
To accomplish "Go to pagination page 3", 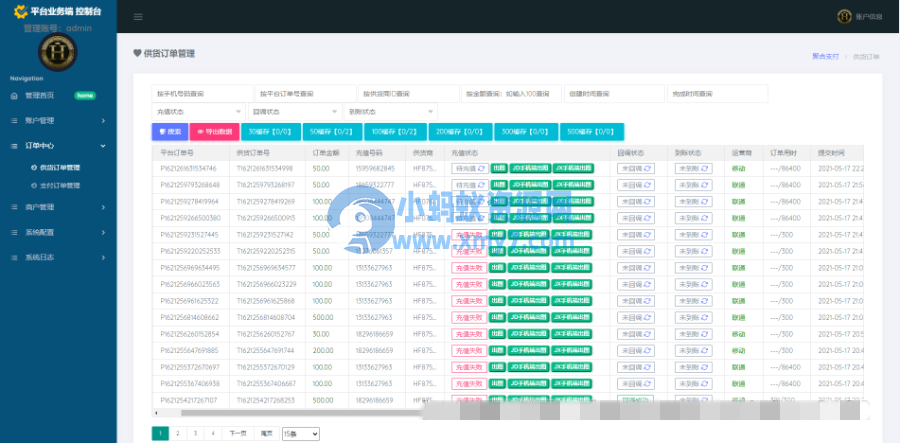I will [x=195, y=434].
